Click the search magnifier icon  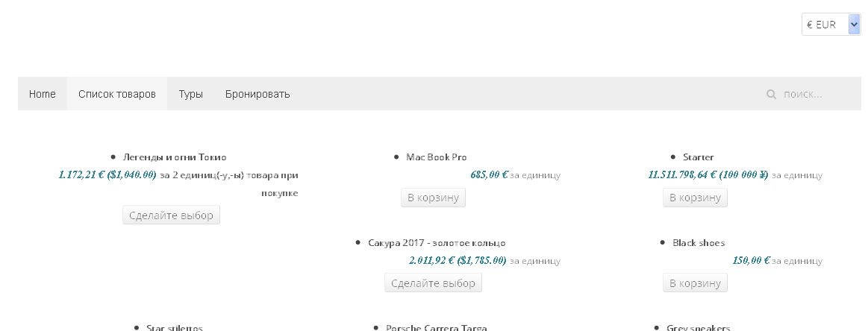pyautogui.click(x=771, y=95)
